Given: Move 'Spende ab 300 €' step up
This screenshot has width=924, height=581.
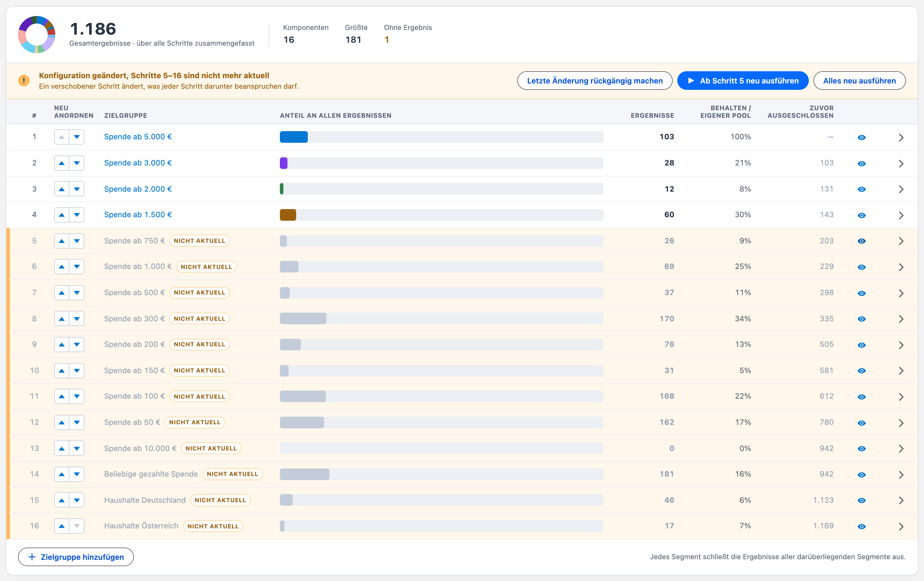Looking at the screenshot, I should click(x=61, y=319).
